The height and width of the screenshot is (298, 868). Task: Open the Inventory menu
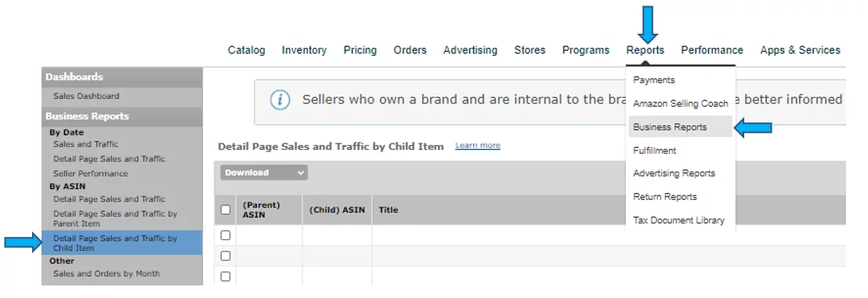(x=304, y=50)
